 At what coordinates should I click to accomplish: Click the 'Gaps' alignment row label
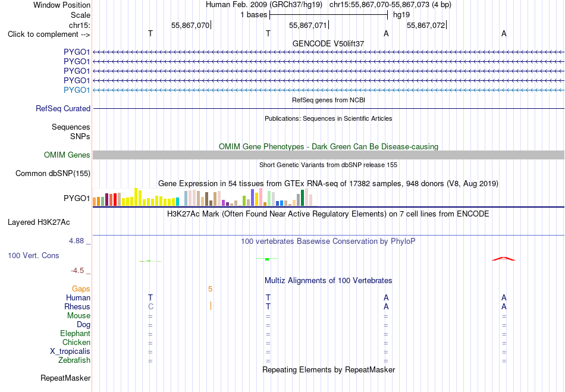[x=81, y=289]
